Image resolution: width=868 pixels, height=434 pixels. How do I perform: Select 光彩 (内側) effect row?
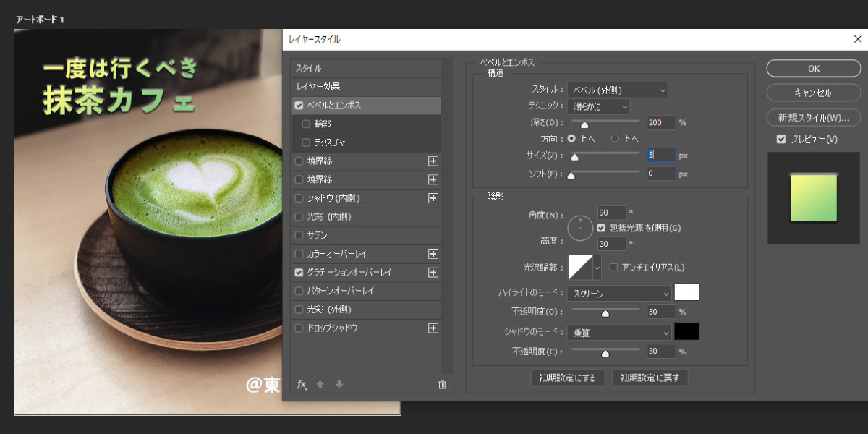coord(366,217)
